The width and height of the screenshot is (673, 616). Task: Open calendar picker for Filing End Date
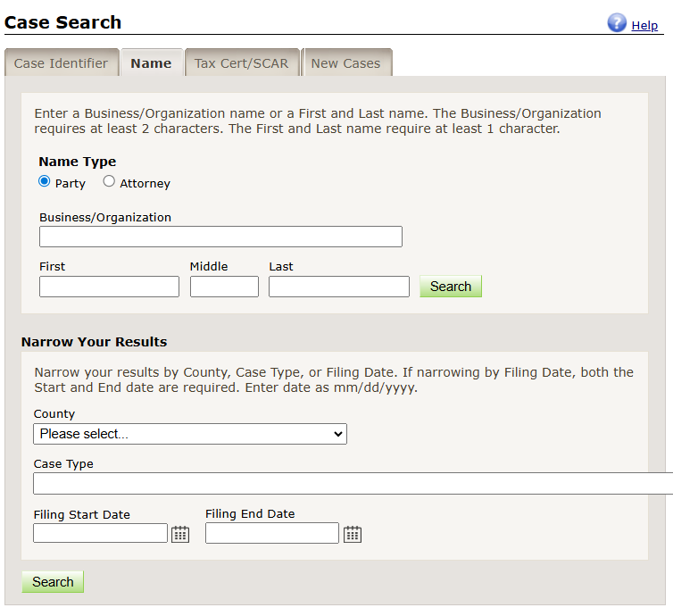(x=353, y=534)
